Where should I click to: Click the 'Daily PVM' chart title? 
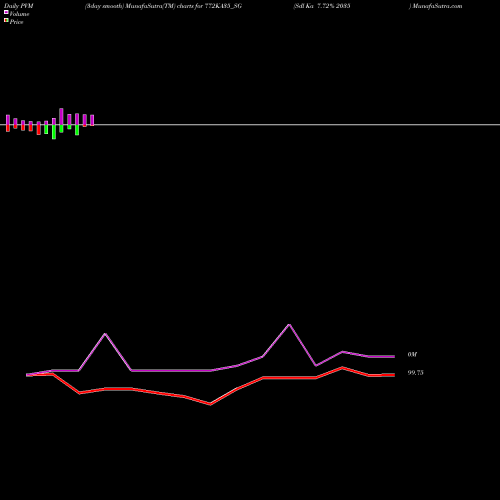click(x=19, y=6)
